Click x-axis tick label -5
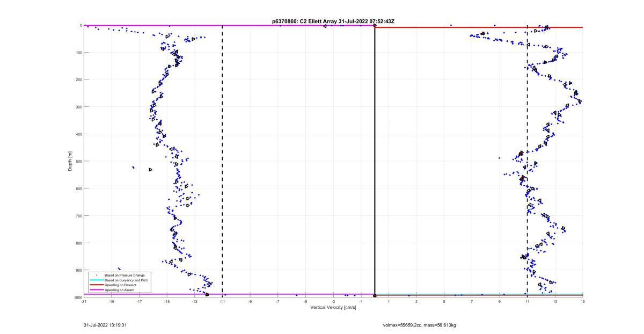This screenshot has width=644, height=334. coord(305,302)
